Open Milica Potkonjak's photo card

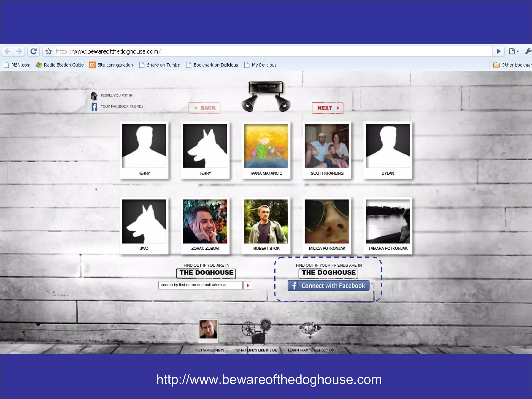(327, 225)
